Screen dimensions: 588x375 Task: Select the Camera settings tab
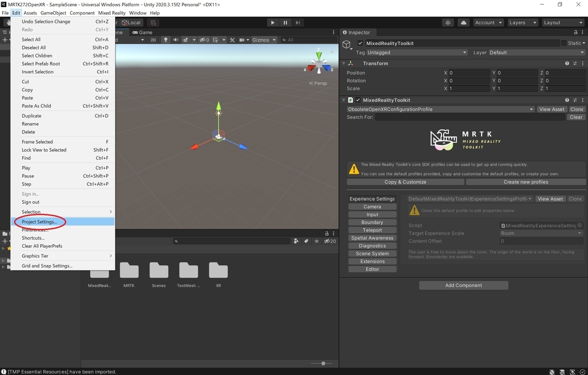[372, 207]
